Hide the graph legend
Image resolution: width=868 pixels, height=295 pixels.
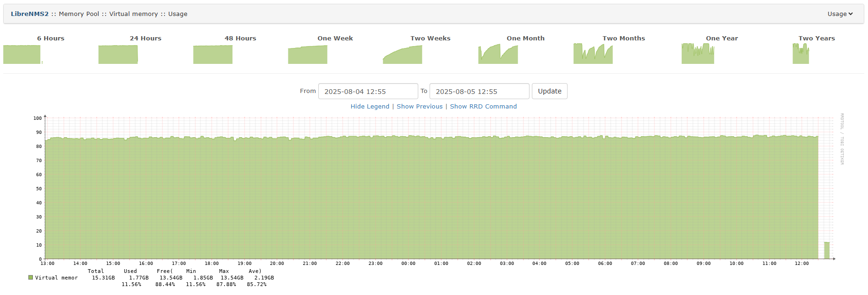pyautogui.click(x=370, y=107)
